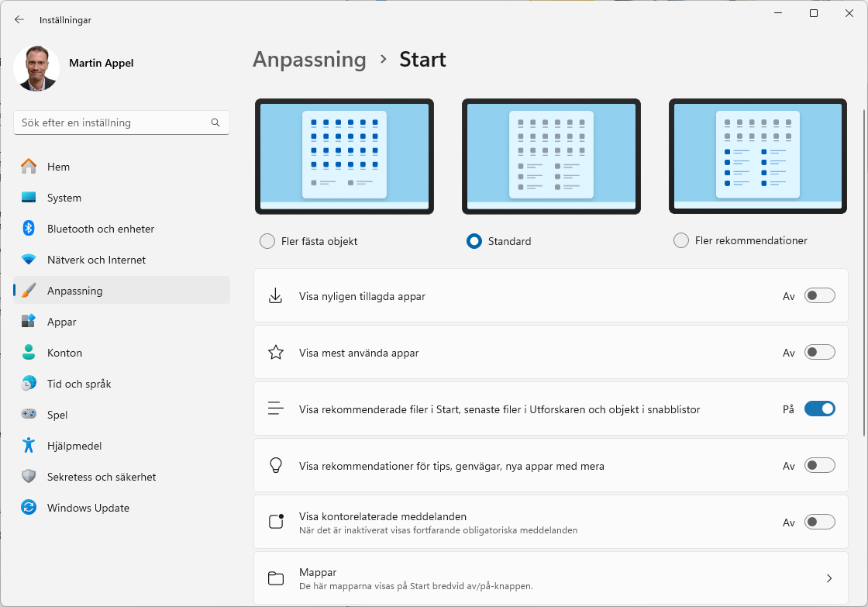Open Tid och språk settings
The height and width of the screenshot is (607, 868).
(x=79, y=384)
